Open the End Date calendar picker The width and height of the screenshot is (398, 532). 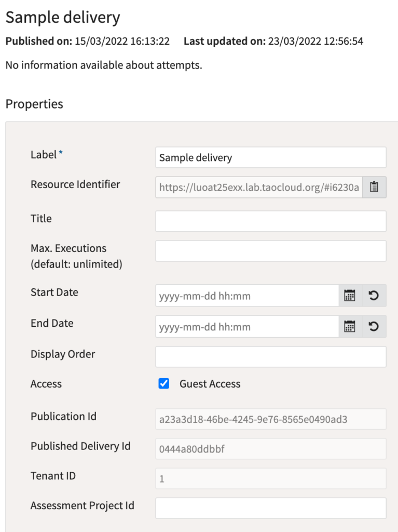[x=350, y=326]
